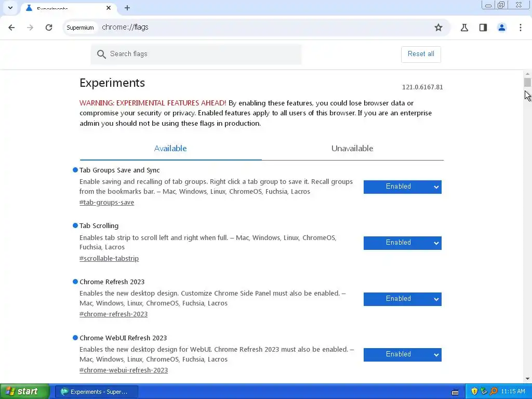Click the Tab Groups Save and Sync title

click(119, 170)
